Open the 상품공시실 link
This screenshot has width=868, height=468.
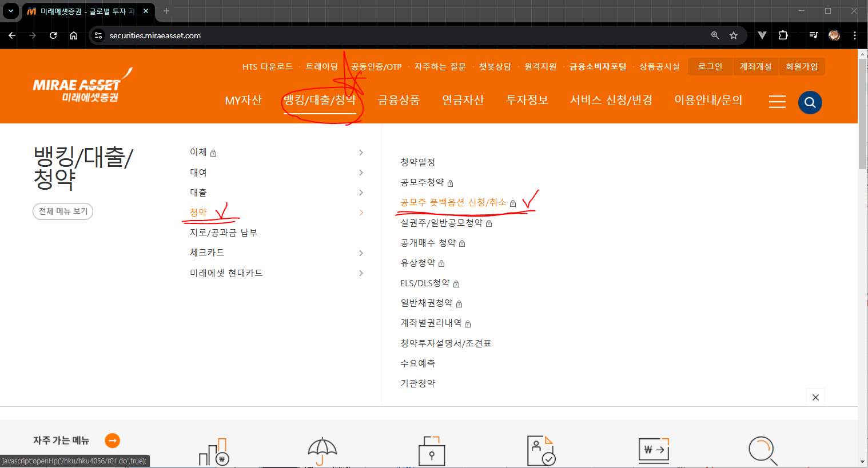click(x=660, y=67)
